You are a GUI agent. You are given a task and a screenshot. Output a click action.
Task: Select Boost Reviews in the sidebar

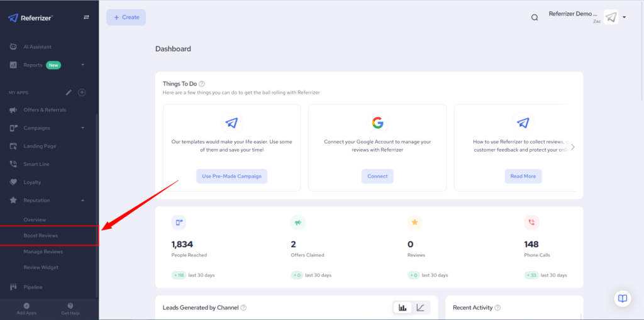click(41, 236)
